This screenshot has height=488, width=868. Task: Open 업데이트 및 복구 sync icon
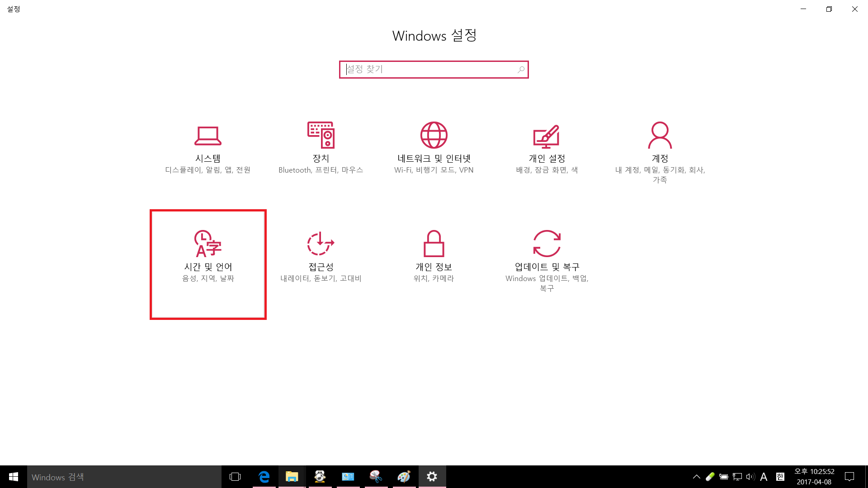(547, 244)
